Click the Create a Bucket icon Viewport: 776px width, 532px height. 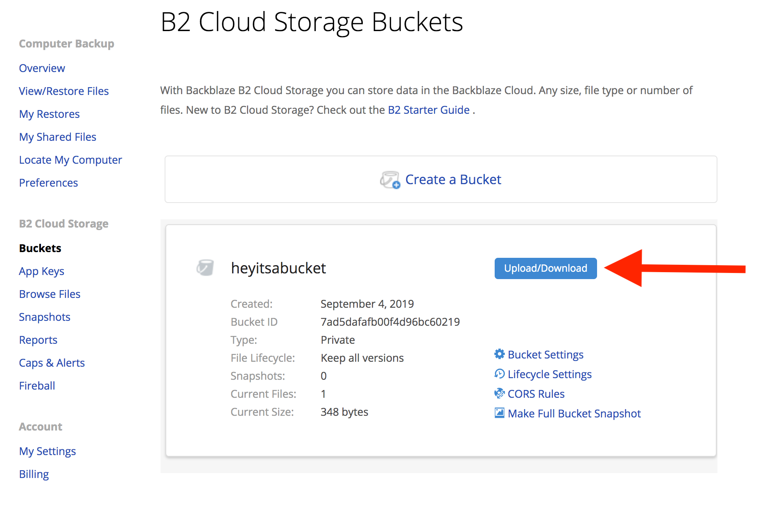point(390,180)
